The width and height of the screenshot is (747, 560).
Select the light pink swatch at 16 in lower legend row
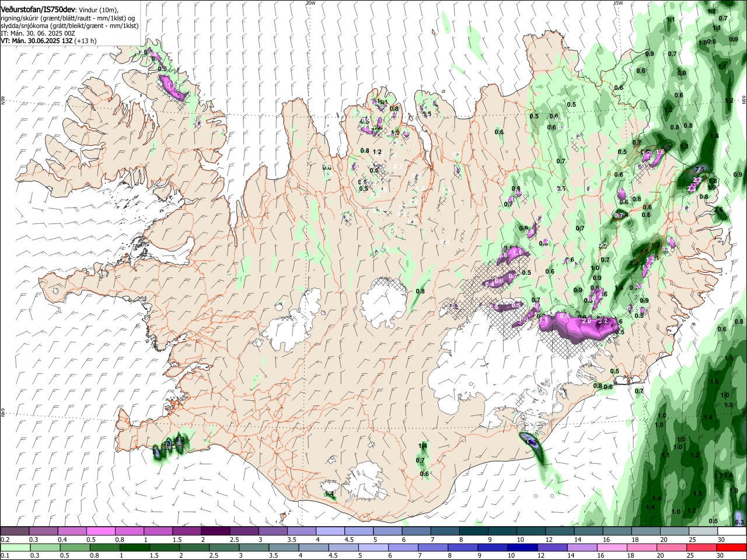[612, 547]
